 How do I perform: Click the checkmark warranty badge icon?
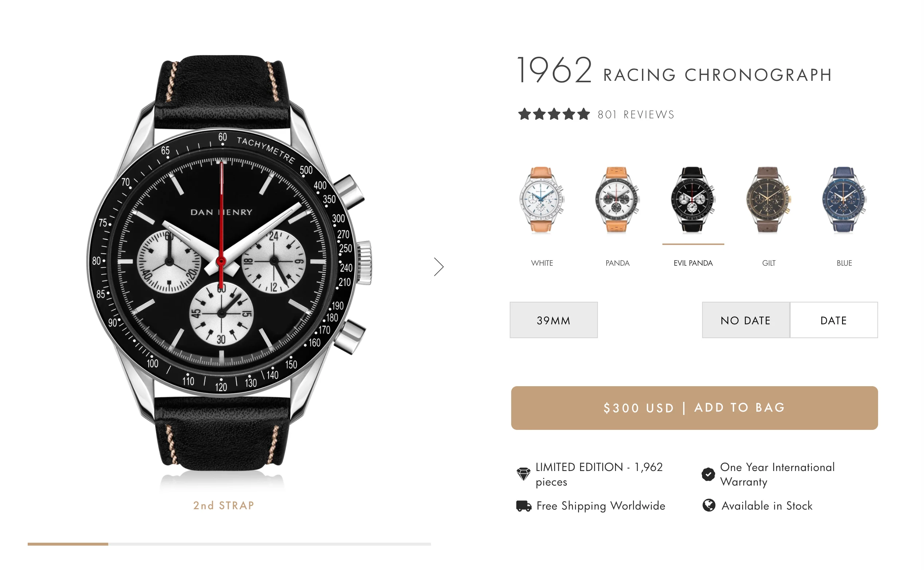(708, 474)
